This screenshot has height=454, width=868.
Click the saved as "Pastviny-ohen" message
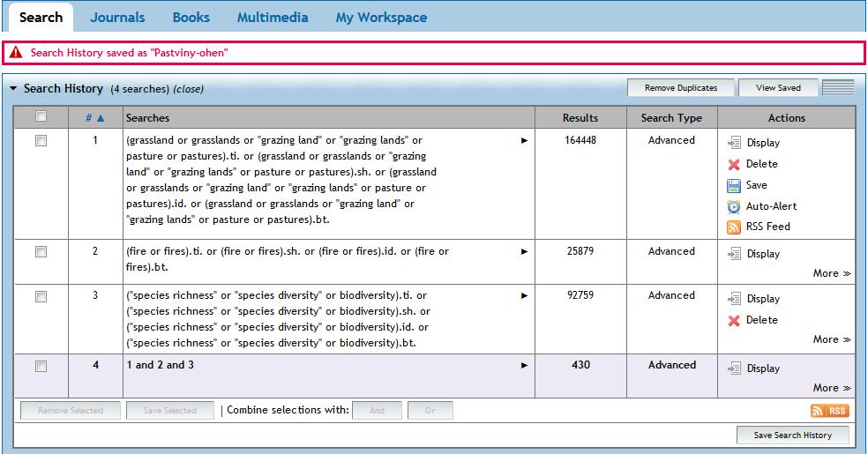(129, 53)
